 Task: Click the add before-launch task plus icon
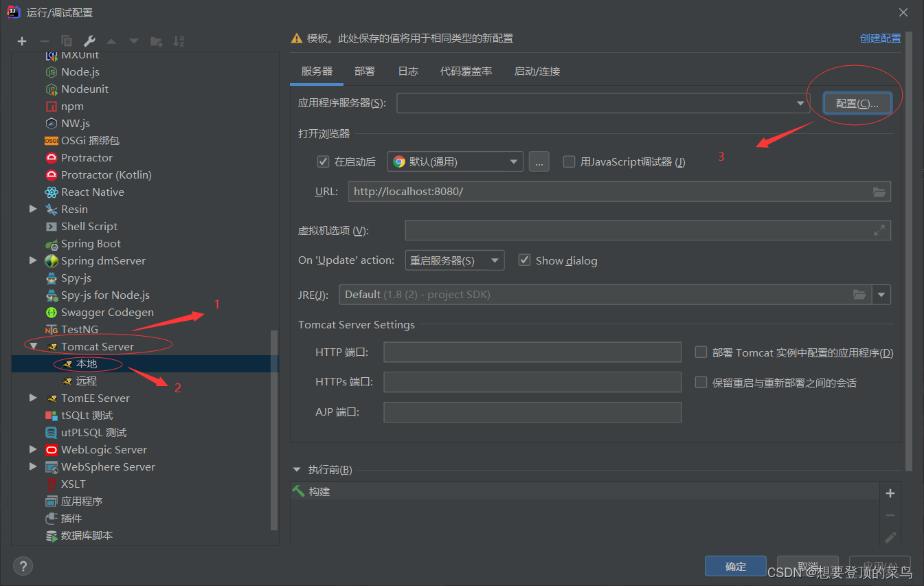890,493
